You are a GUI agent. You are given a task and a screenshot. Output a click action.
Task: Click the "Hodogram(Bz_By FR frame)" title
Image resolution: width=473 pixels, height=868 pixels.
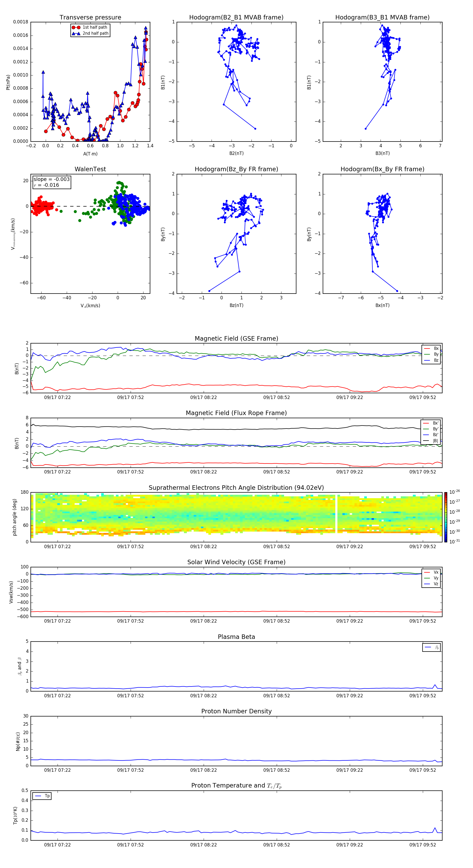[x=236, y=169]
